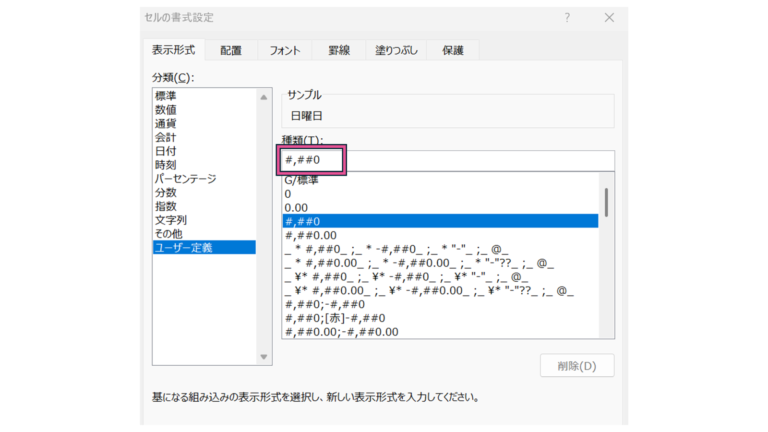This screenshot has width=768, height=432.
Task: Open the 塗りつぶし tab
Action: pyautogui.click(x=396, y=50)
